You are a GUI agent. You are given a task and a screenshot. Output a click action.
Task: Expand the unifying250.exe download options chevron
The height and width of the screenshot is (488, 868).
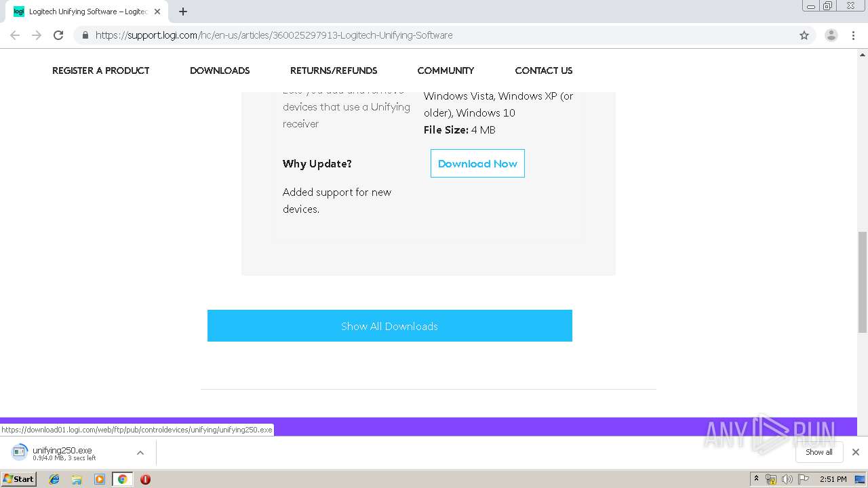[140, 453]
